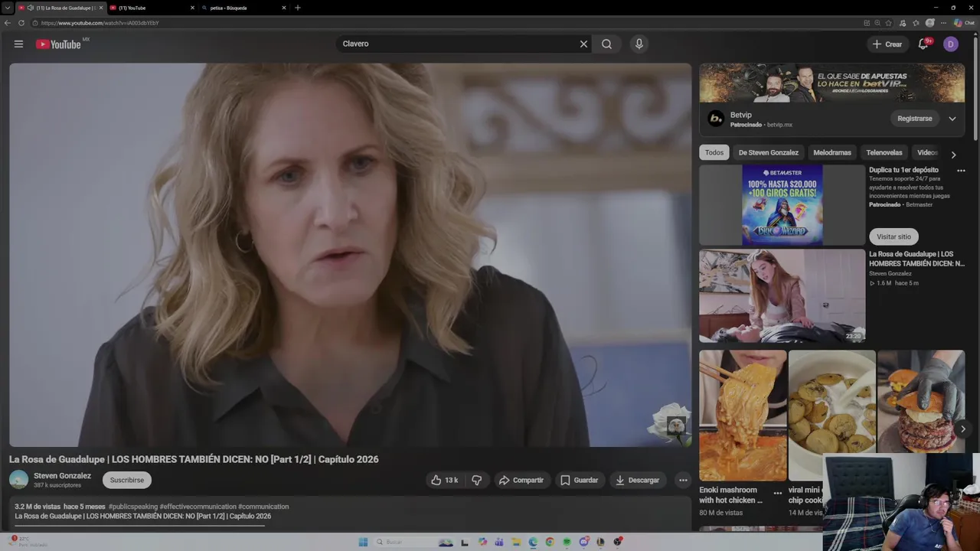
Task: Open Microsoft Edge from the taskbar
Action: click(533, 542)
